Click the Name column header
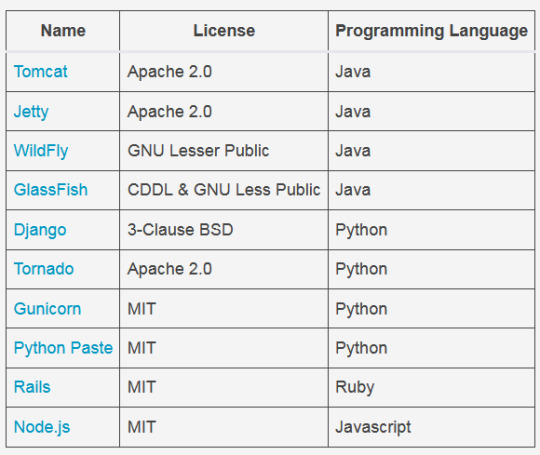The width and height of the screenshot is (540, 455). 63,31
